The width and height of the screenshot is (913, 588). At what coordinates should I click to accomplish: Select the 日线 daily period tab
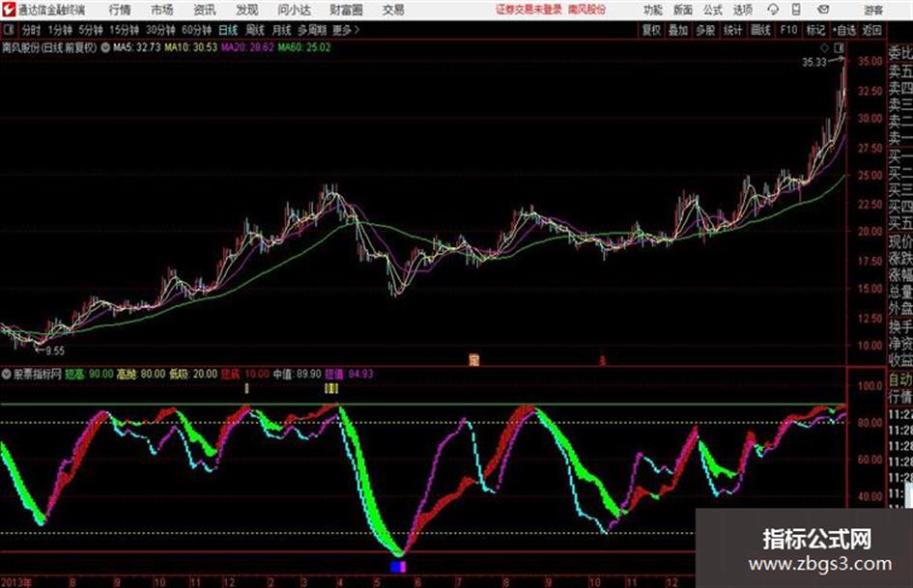tap(228, 30)
